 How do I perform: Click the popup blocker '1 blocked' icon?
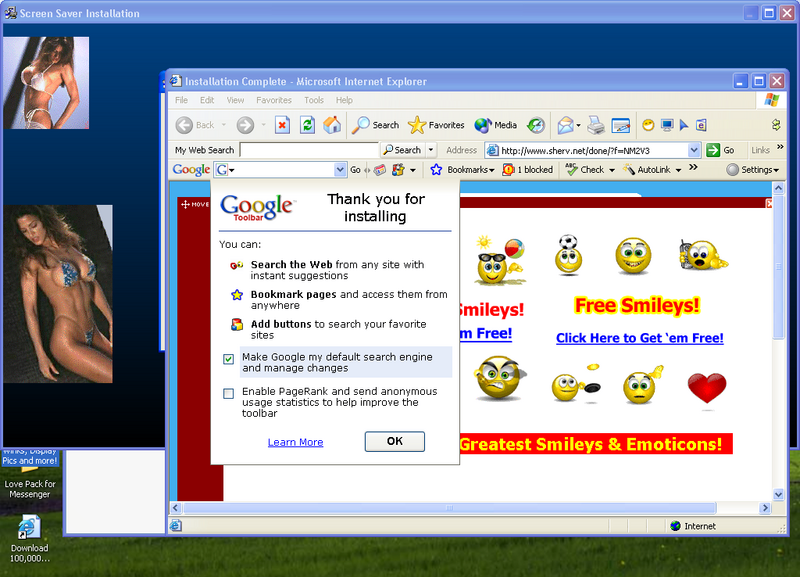[508, 169]
